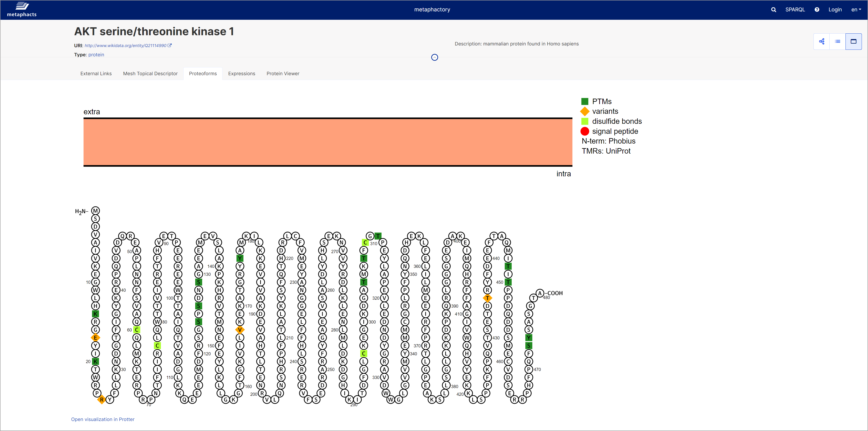The width and height of the screenshot is (868, 431).
Task: Click the Login link
Action: click(x=835, y=10)
